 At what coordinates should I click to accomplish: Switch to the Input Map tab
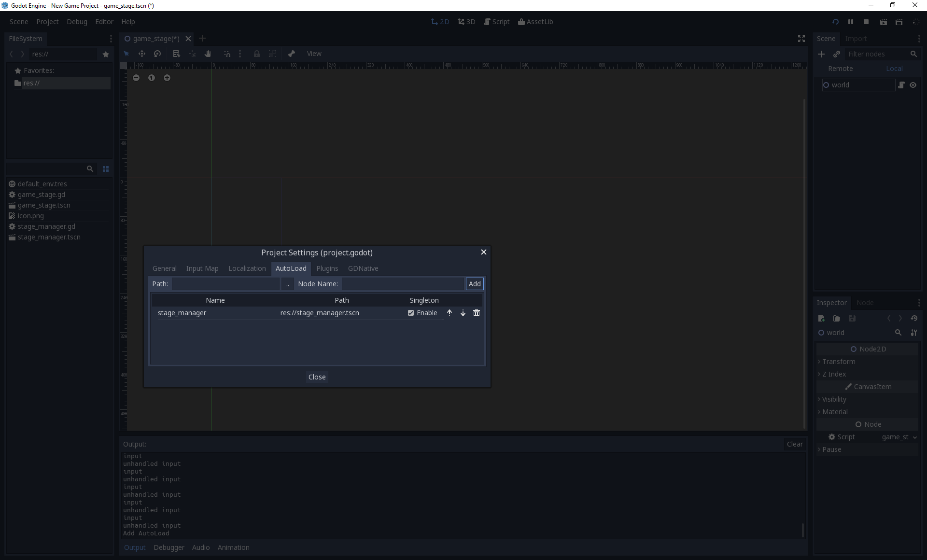tap(202, 268)
